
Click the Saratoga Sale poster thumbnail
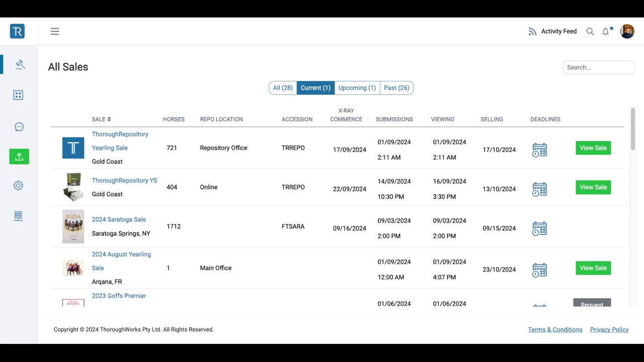click(73, 226)
